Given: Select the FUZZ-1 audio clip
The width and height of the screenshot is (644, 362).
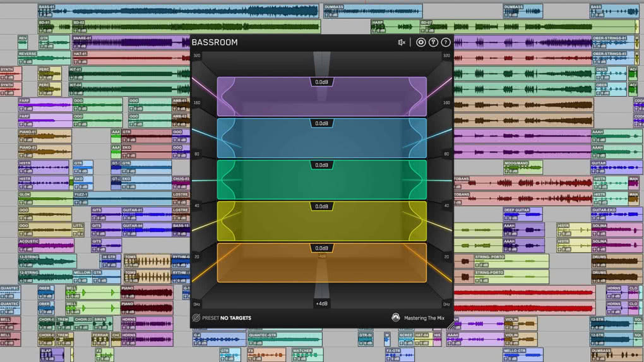Looking at the screenshot, I should pos(122,198).
